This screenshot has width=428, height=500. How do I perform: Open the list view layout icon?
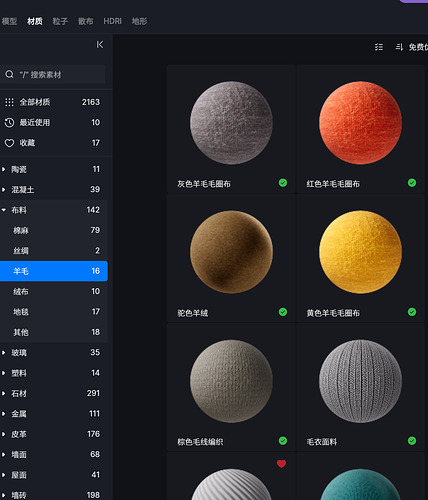(379, 47)
